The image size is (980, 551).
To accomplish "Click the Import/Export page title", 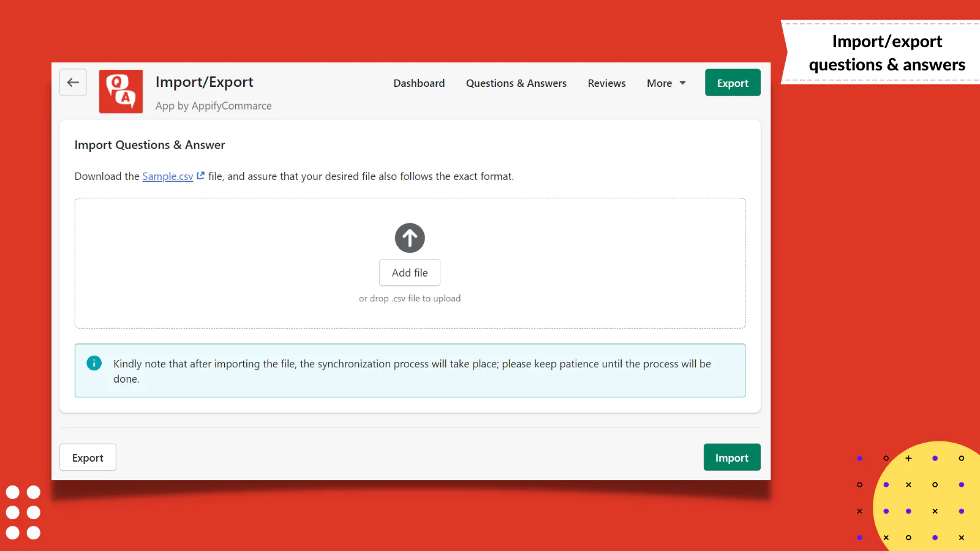I will (x=204, y=82).
